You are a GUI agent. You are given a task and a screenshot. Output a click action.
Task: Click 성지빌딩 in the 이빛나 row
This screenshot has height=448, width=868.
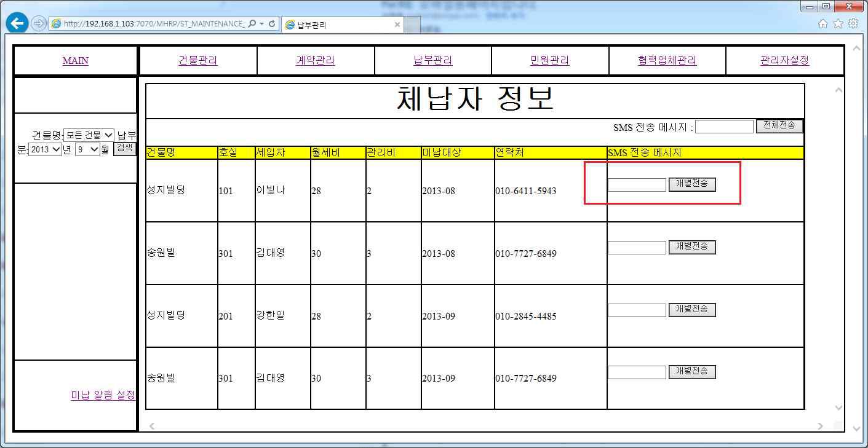[x=165, y=191]
